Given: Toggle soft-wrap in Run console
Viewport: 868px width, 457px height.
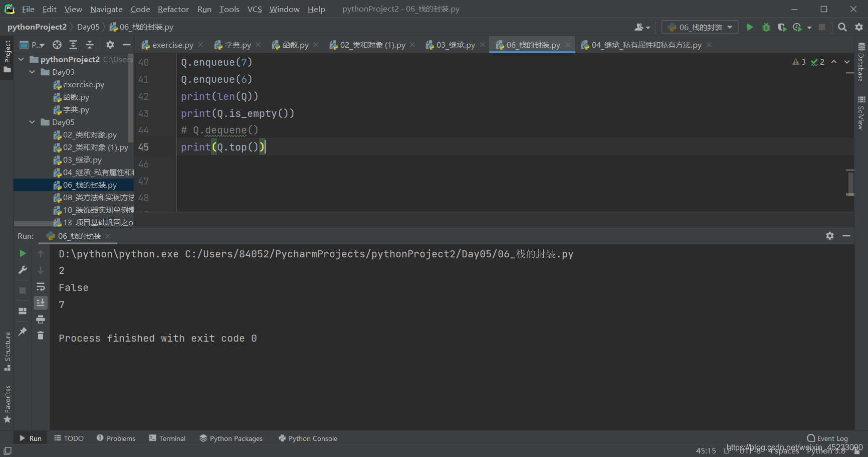Looking at the screenshot, I should point(41,287).
